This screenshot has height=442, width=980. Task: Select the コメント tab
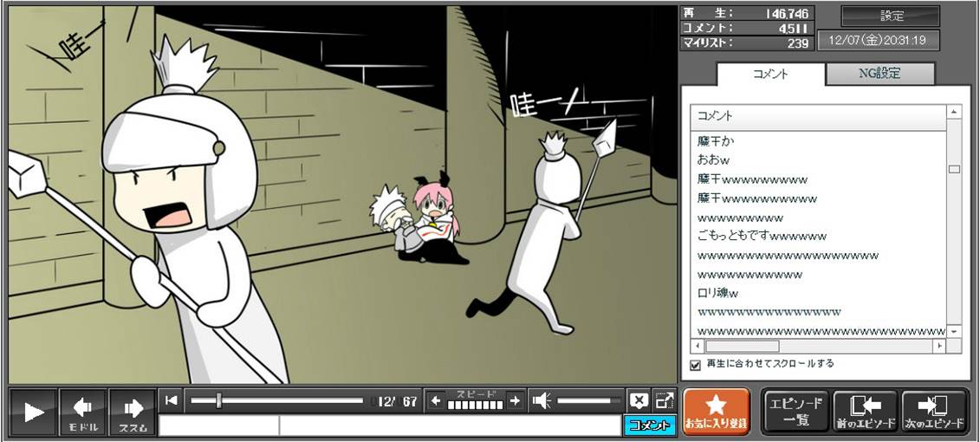[770, 74]
